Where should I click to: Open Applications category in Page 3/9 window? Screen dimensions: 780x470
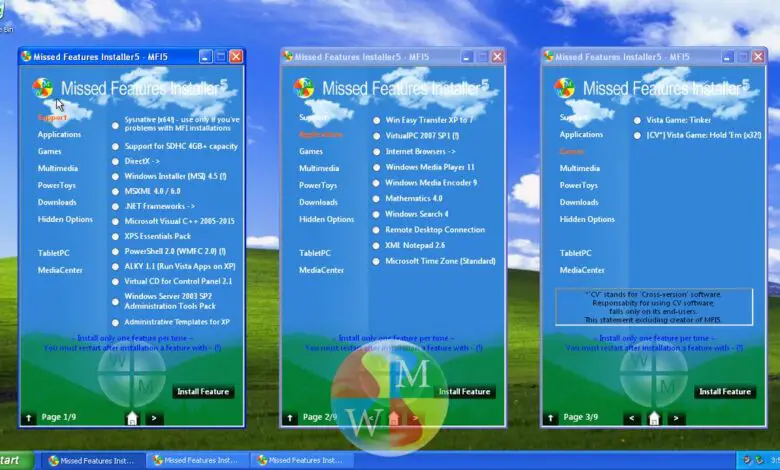pos(581,134)
